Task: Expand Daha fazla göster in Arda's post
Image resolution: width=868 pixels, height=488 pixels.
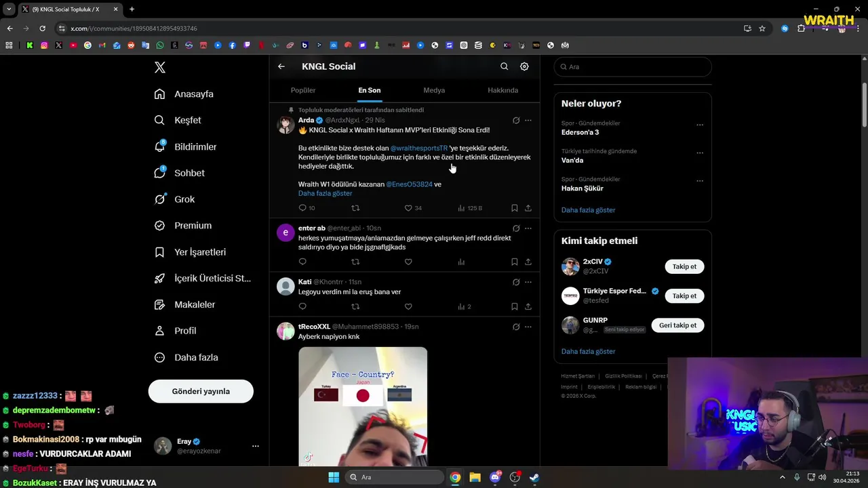Action: [325, 193]
